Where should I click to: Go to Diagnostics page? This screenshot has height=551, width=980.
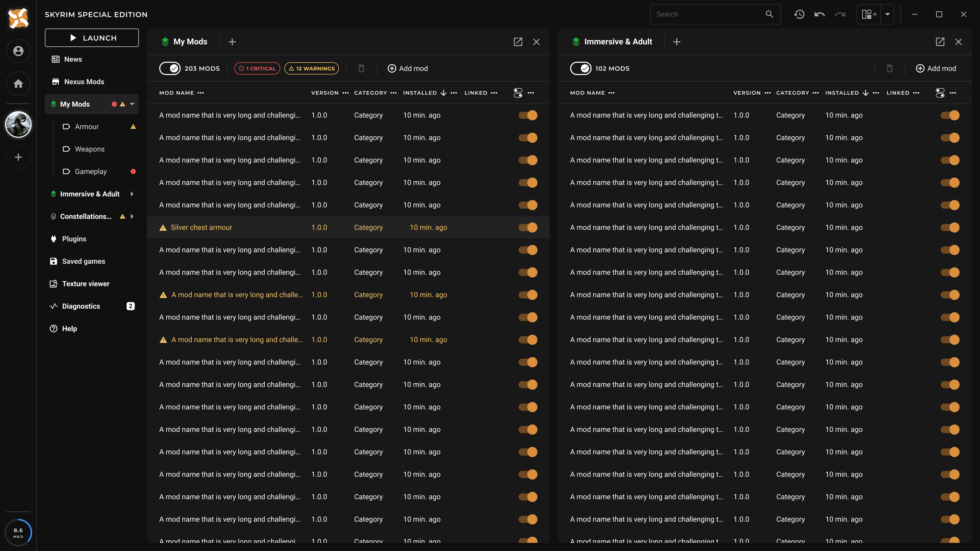[x=81, y=306]
